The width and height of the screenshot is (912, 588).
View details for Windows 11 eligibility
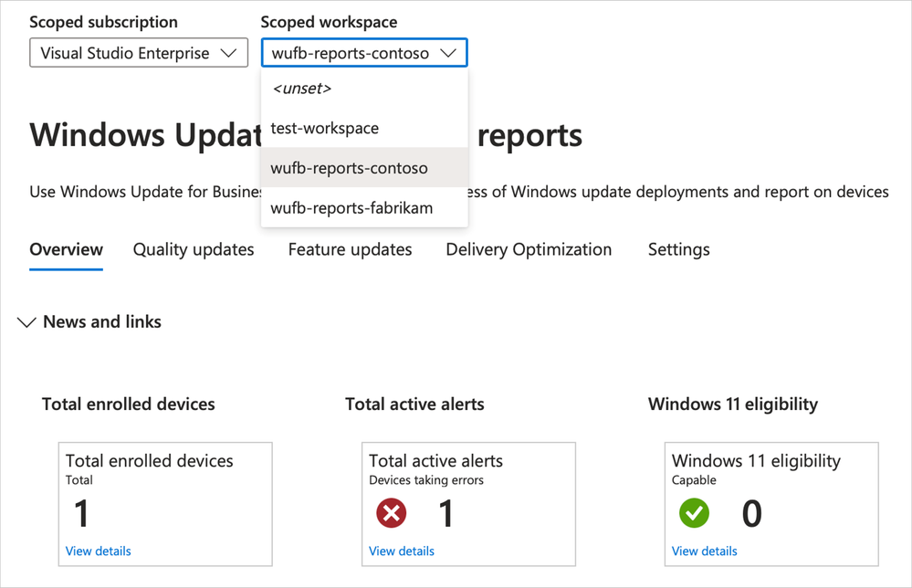[x=705, y=551]
